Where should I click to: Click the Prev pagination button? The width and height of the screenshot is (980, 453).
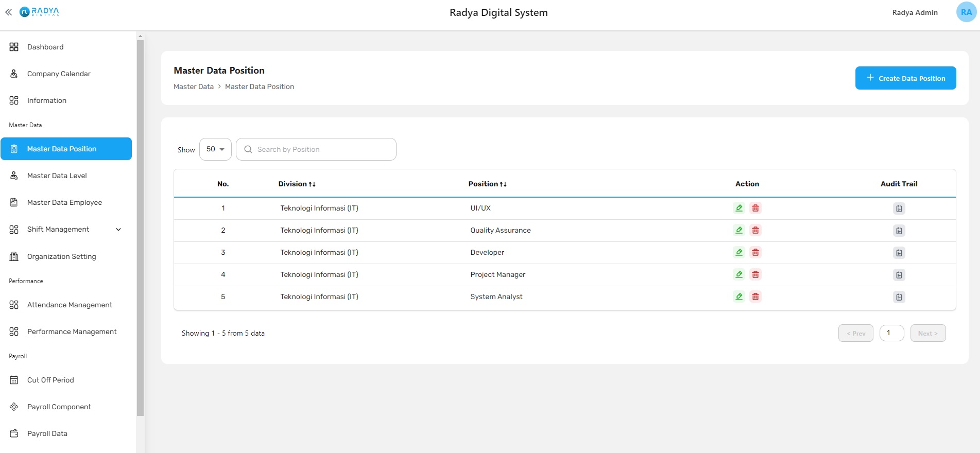click(856, 333)
